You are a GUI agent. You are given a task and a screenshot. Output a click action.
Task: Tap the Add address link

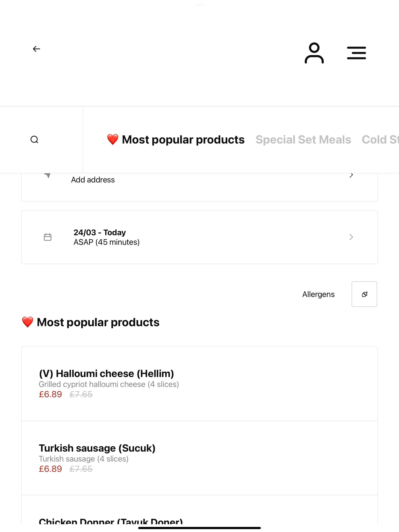coord(93,180)
